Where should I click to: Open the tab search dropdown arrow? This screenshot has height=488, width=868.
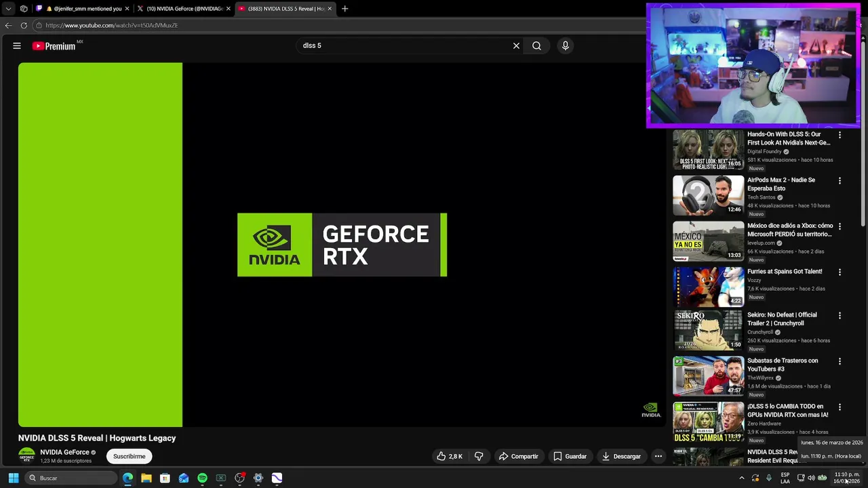[8, 9]
